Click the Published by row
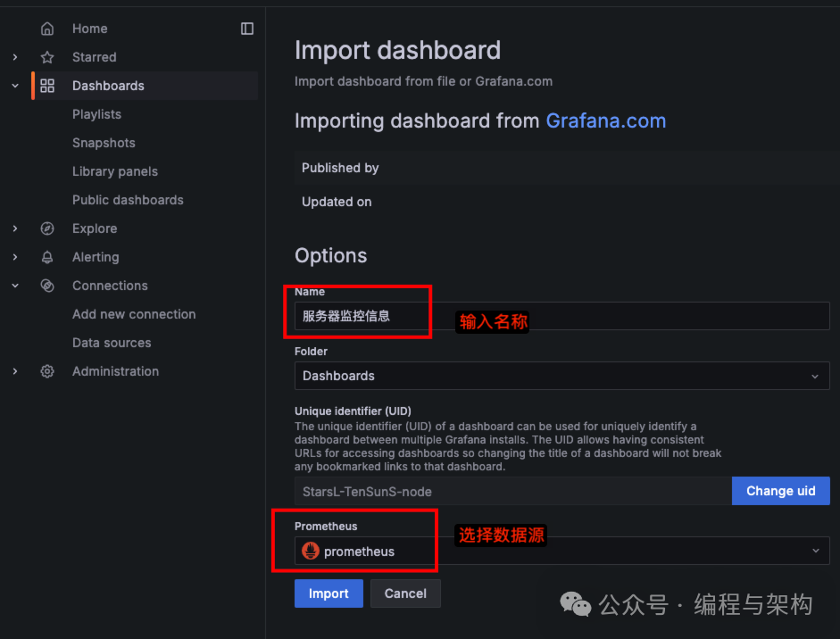Viewport: 840px width, 639px height. [x=567, y=168]
